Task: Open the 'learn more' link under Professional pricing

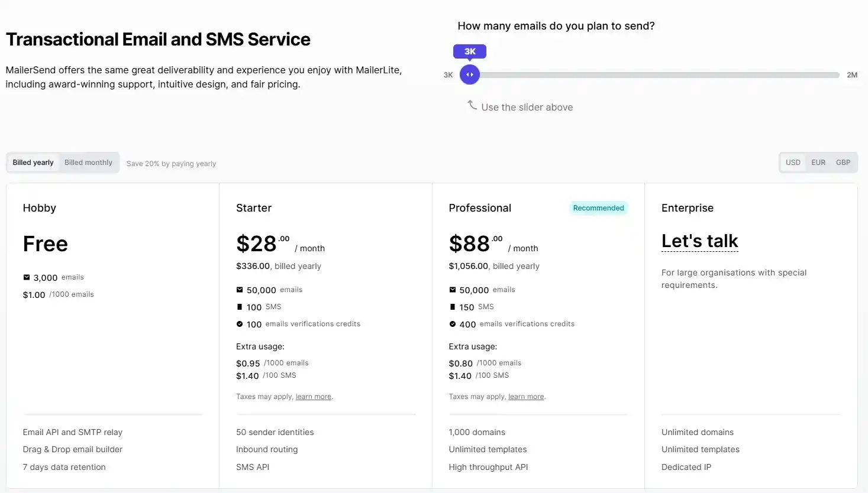Action: tap(525, 396)
